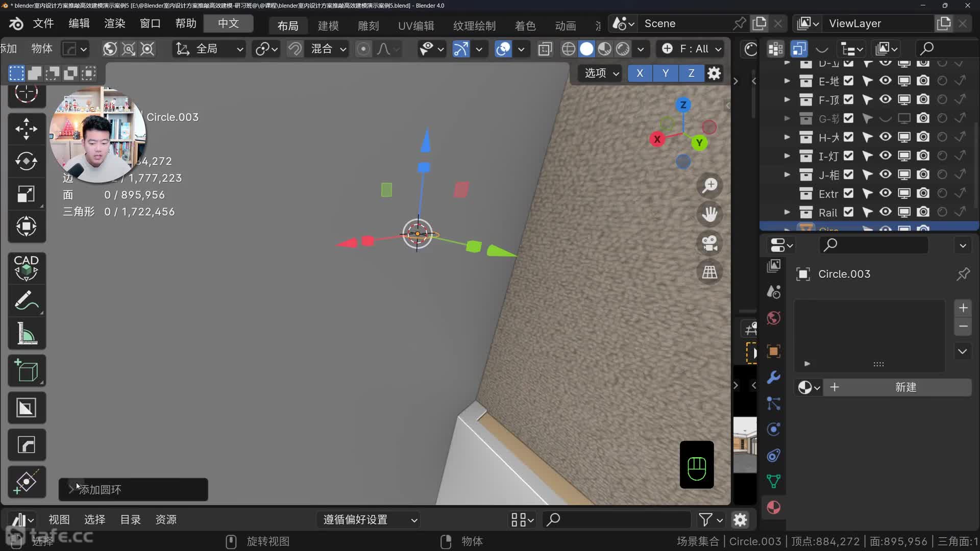This screenshot has height=551, width=980.
Task: Select the Rotate tool
Action: [26, 161]
